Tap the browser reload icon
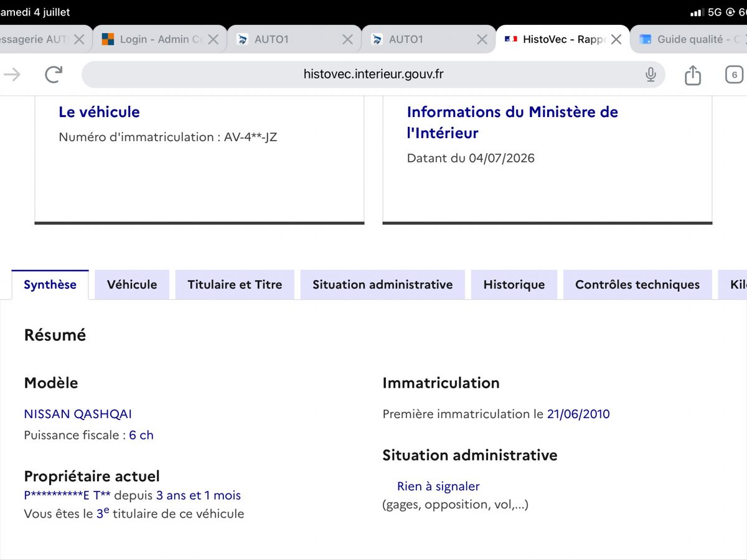 coord(54,75)
